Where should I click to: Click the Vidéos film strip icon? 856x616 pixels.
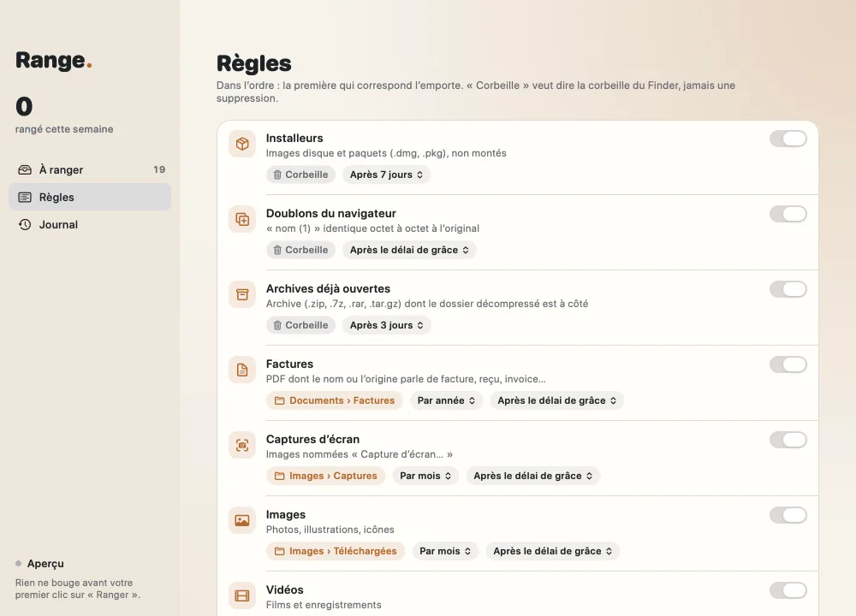pos(242,595)
